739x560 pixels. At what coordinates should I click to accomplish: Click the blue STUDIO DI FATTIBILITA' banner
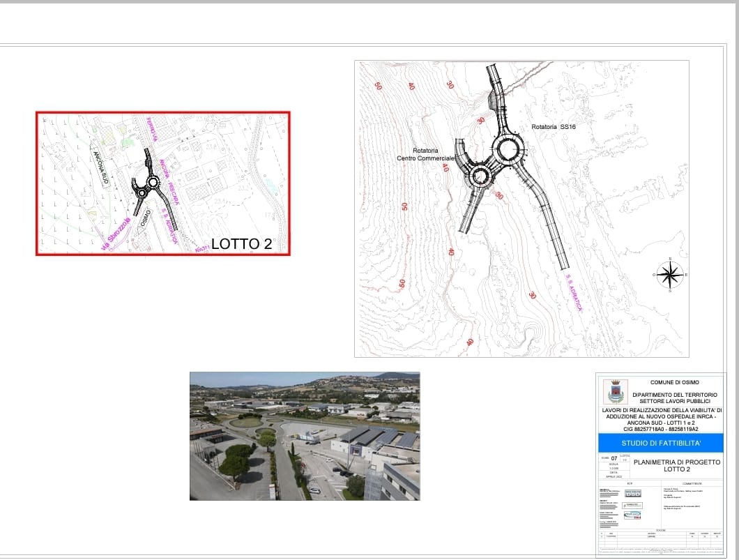(x=660, y=443)
